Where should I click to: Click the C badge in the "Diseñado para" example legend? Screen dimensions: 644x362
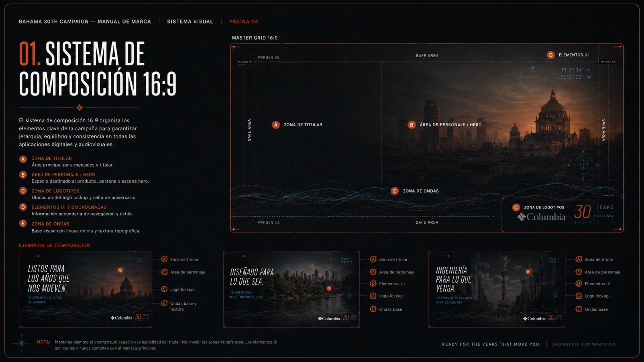click(373, 296)
